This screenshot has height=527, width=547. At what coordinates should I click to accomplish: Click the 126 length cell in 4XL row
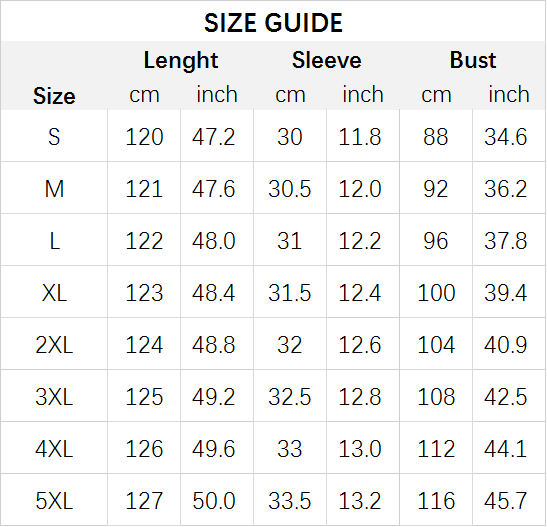pyautogui.click(x=144, y=449)
